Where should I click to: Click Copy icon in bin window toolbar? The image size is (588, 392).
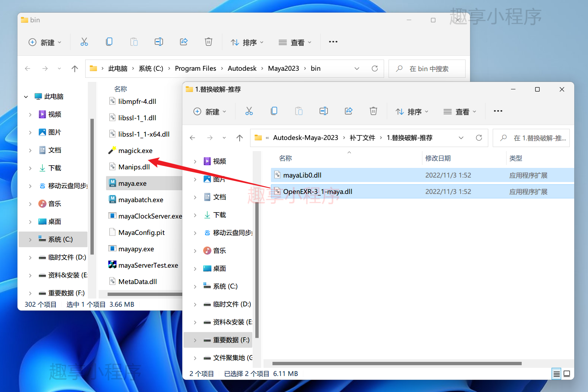coord(109,42)
